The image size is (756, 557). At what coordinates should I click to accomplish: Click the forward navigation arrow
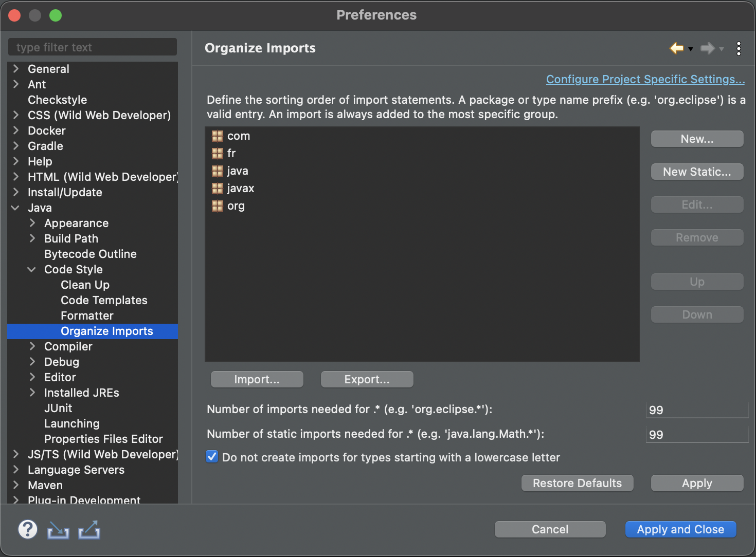(x=708, y=48)
